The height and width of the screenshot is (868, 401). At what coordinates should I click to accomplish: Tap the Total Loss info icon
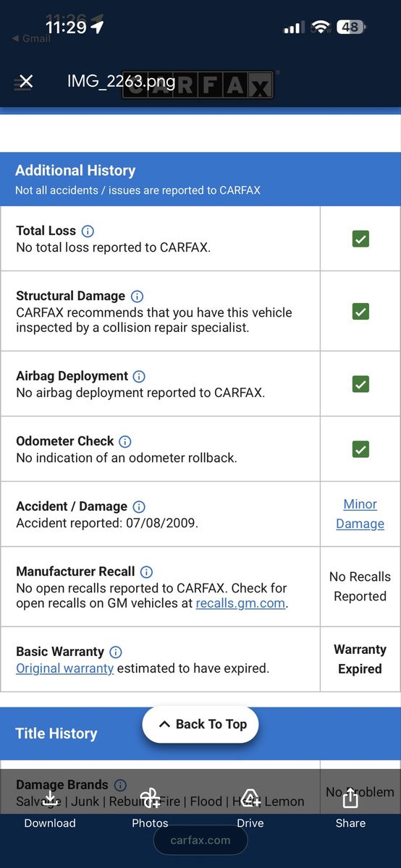88,231
